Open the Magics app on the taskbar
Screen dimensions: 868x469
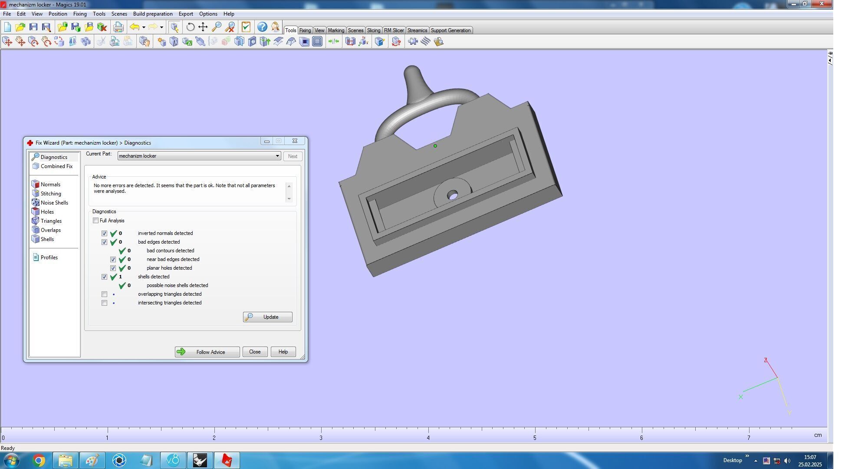pos(227,460)
